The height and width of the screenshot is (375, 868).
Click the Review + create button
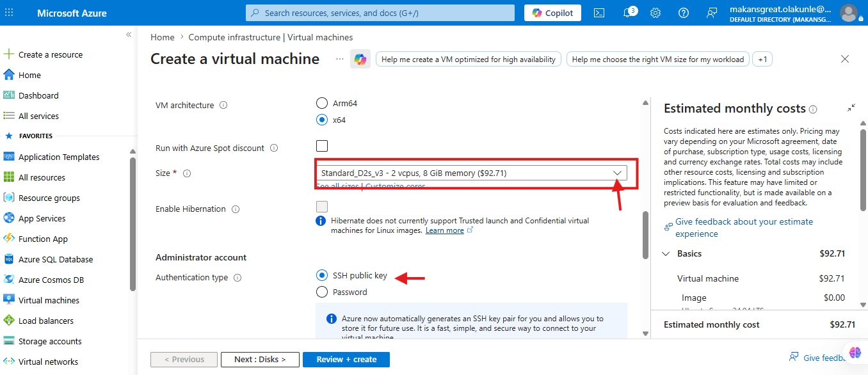point(346,359)
